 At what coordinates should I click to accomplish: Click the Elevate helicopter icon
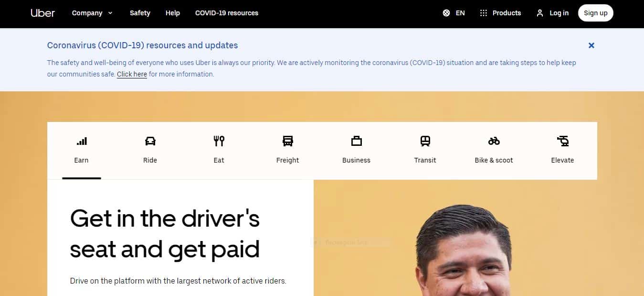pyautogui.click(x=563, y=141)
